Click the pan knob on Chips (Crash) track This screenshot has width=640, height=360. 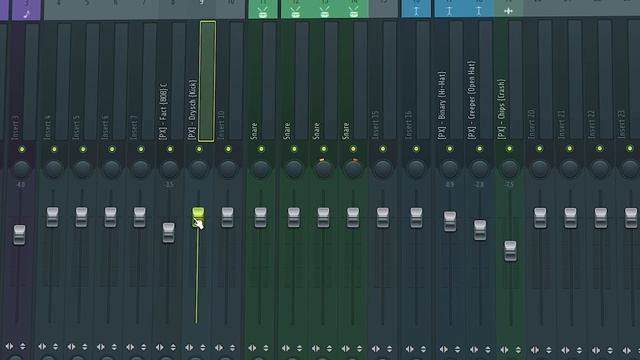509,169
